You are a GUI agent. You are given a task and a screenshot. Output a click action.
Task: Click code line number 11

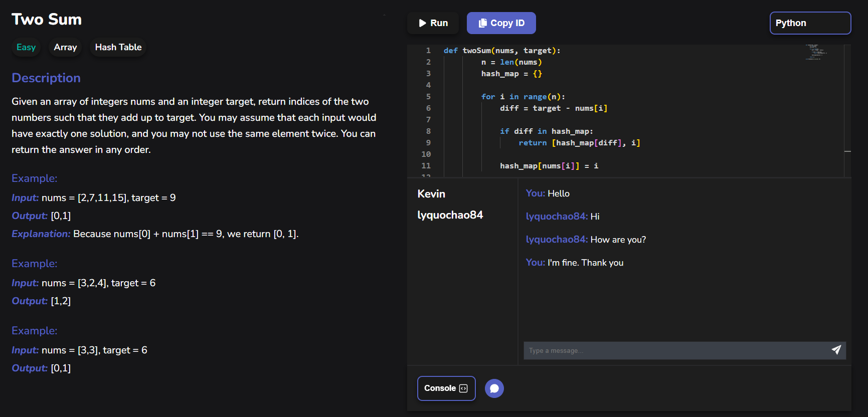[x=426, y=166]
